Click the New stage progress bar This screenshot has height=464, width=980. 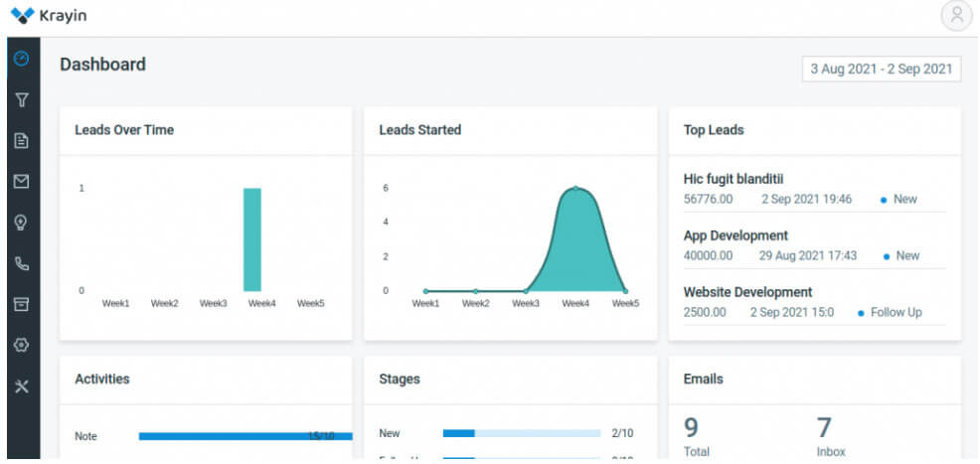pyautogui.click(x=522, y=433)
